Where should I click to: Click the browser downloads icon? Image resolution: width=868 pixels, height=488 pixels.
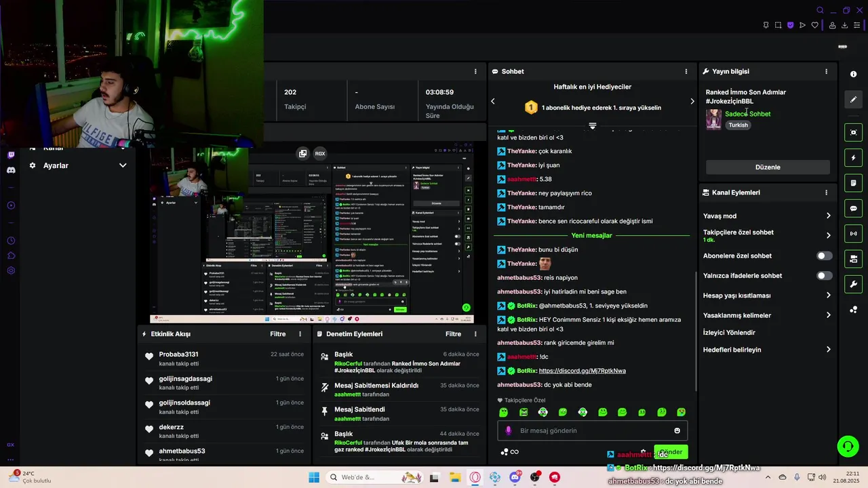point(845,25)
